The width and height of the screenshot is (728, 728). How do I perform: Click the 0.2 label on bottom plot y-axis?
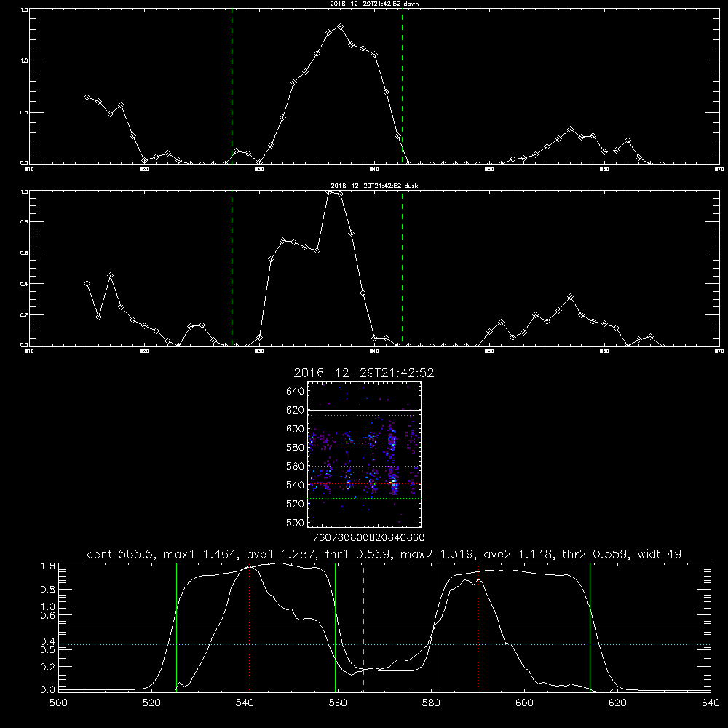[48, 667]
